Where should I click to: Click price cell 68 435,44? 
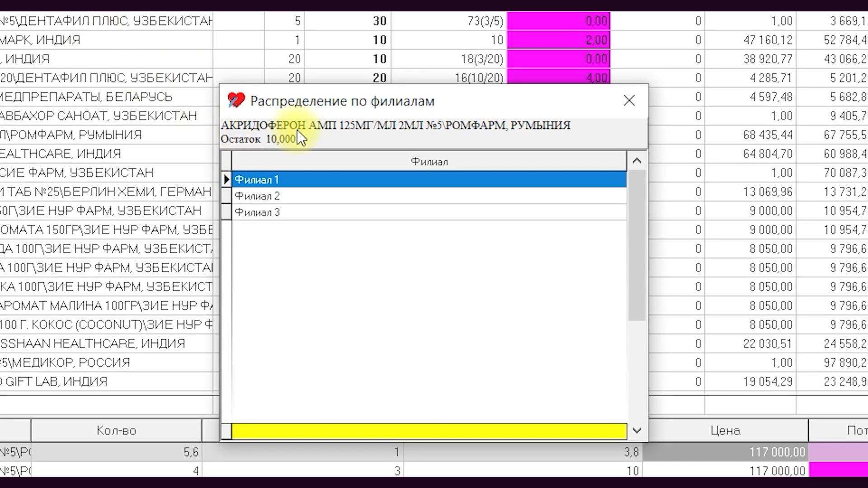(750, 135)
